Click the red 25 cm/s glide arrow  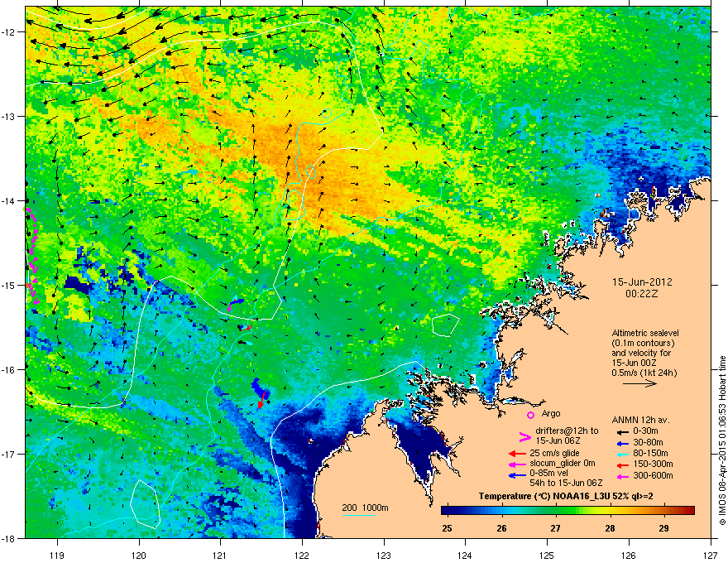[517, 454]
